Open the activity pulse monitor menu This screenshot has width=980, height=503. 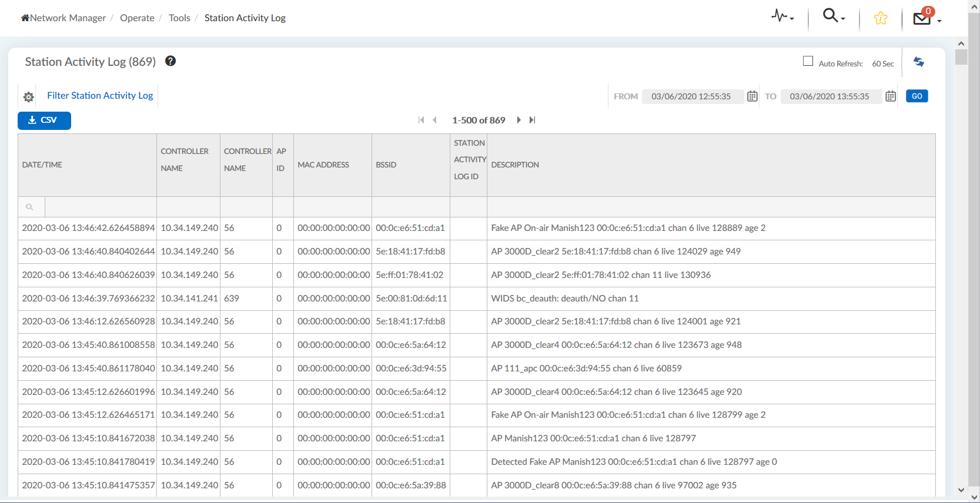[x=782, y=16]
